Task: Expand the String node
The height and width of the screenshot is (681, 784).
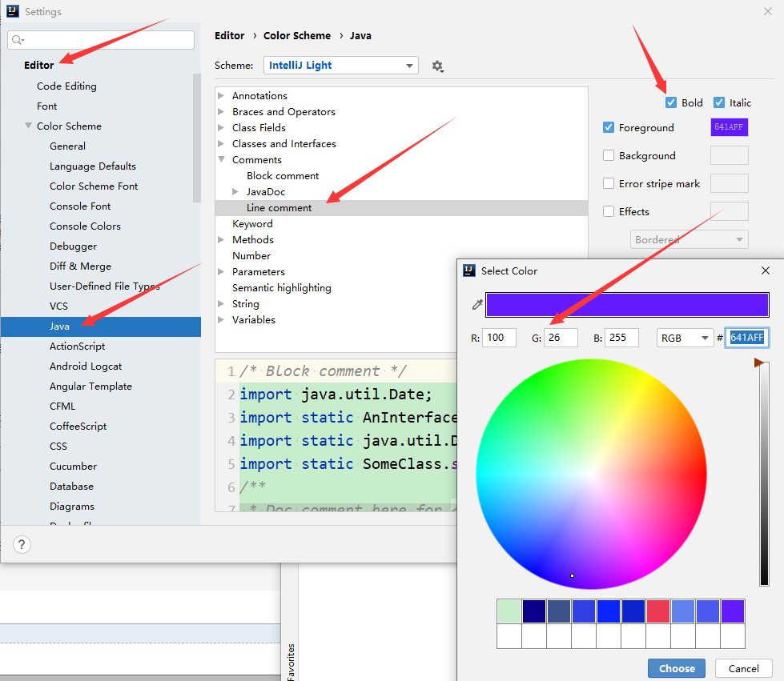Action: pos(221,303)
